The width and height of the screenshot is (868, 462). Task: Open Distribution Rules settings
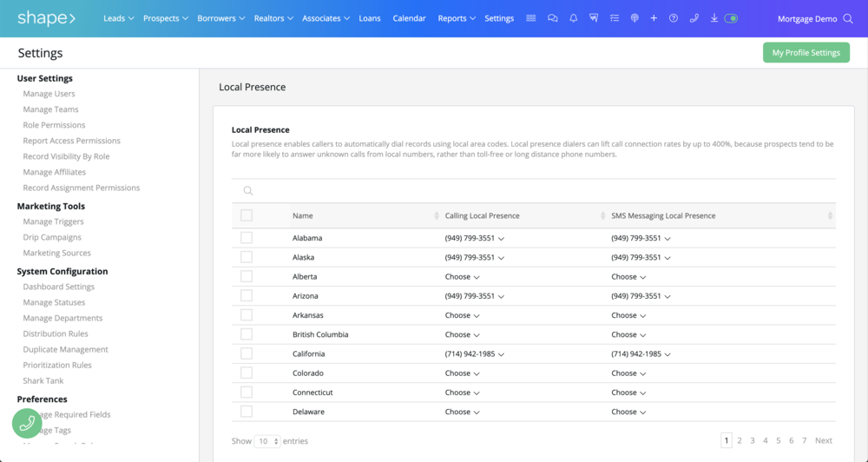[56, 333]
